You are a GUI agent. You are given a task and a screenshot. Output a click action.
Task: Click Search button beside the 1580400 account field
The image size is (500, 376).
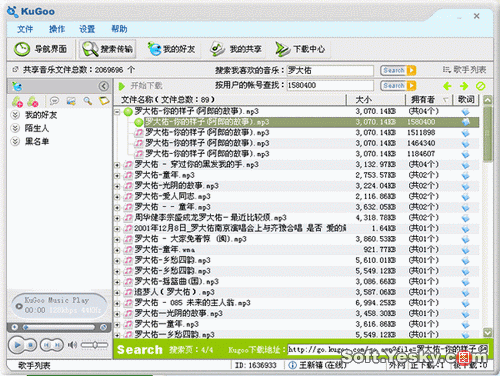(x=398, y=86)
